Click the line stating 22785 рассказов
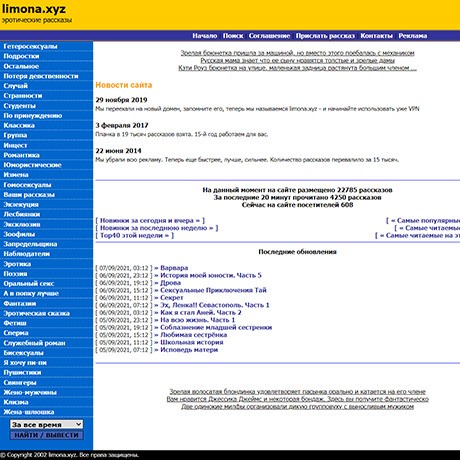Viewport: 460px width, 460px height. point(297,190)
